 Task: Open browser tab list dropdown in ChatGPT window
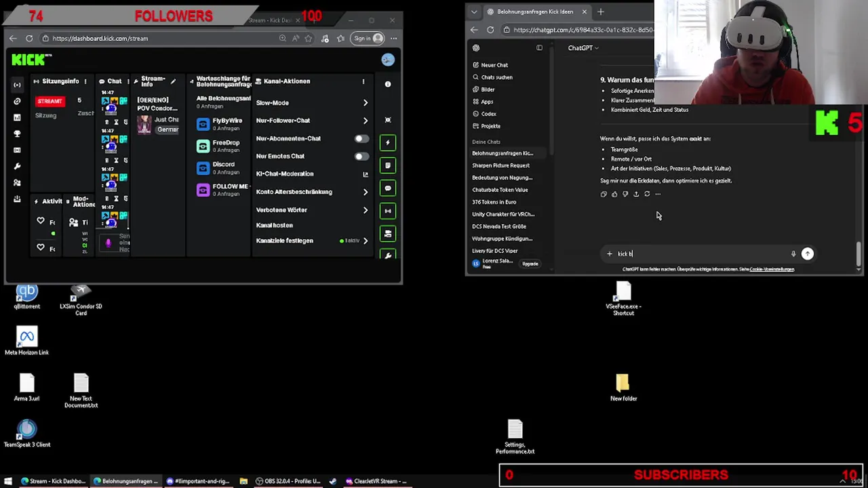click(x=474, y=12)
